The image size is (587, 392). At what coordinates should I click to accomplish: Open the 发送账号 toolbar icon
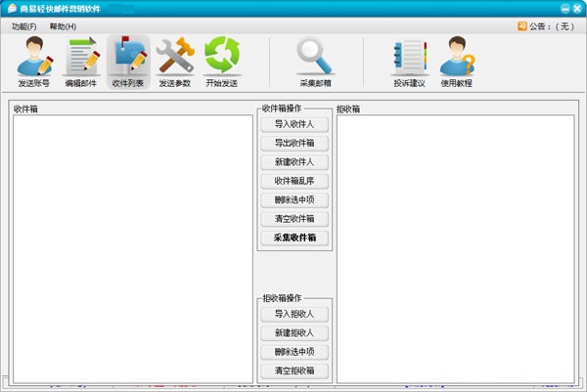tap(34, 63)
